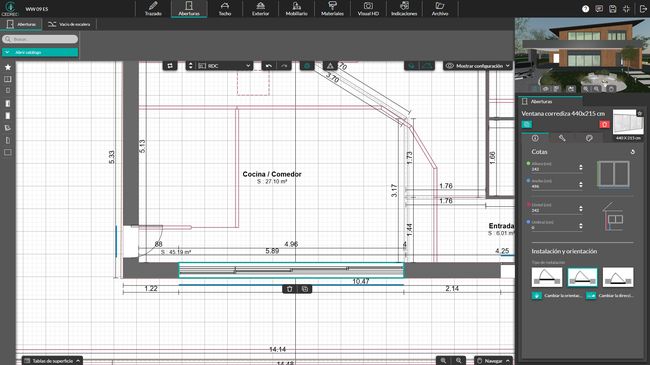Open the Visual HD camera icon
650x365 pixels.
pos(368,9)
